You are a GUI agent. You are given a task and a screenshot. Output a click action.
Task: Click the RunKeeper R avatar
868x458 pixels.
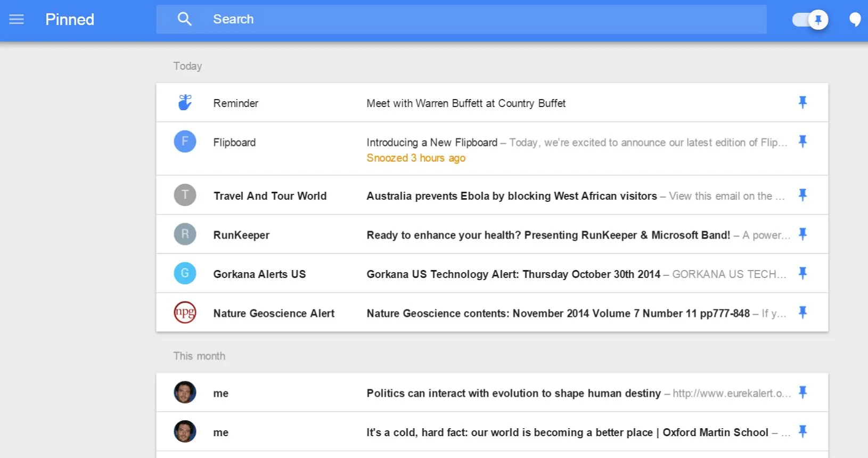pyautogui.click(x=185, y=234)
